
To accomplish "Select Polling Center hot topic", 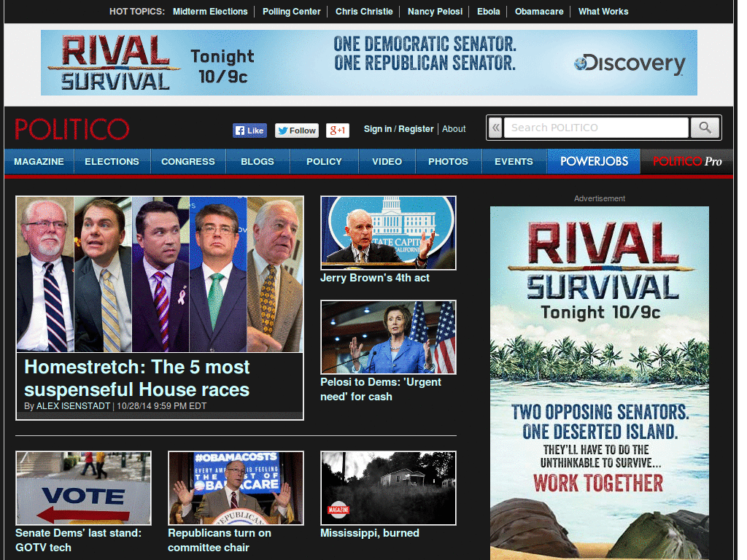I will (292, 12).
